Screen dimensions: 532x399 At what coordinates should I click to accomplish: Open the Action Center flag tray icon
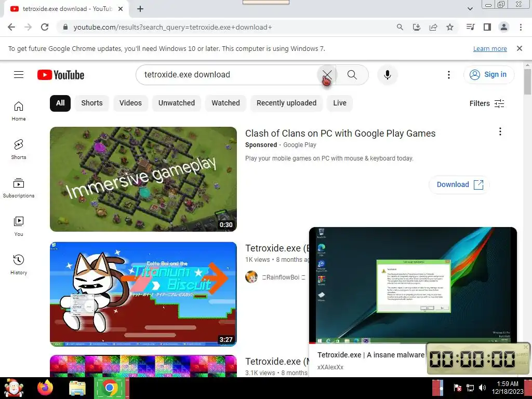457,388
